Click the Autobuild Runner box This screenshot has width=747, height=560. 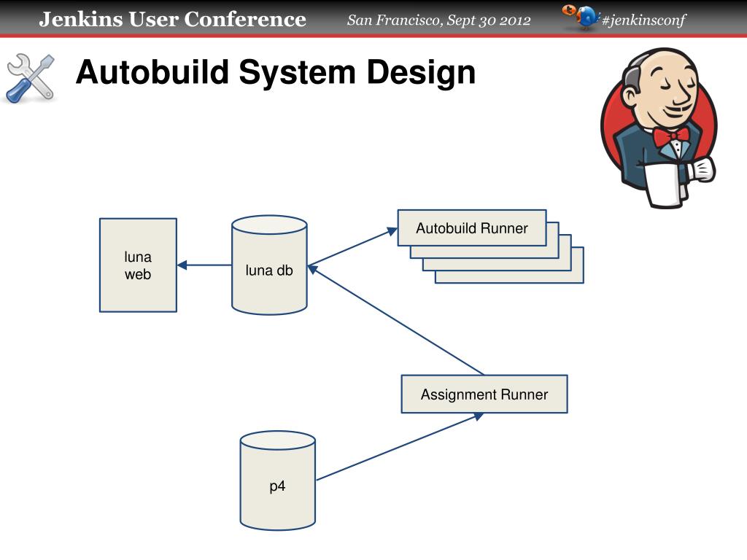[472, 228]
